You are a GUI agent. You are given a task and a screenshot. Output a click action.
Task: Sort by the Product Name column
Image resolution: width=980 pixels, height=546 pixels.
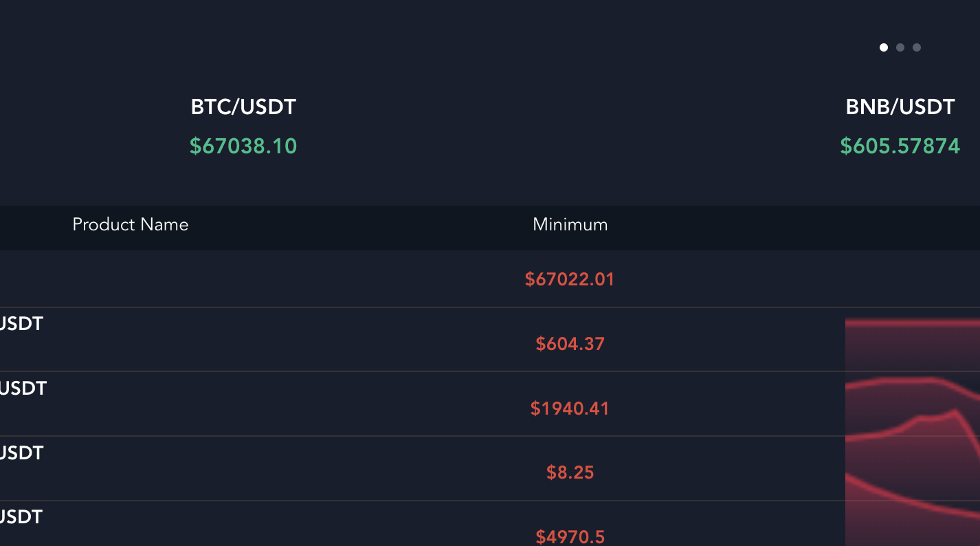tap(131, 225)
